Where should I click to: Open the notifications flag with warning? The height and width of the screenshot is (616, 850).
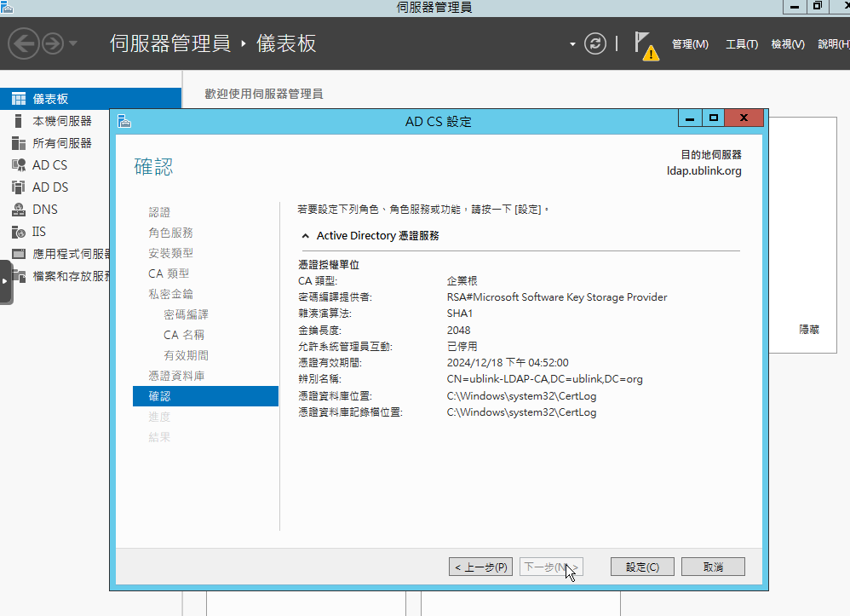pos(646,45)
